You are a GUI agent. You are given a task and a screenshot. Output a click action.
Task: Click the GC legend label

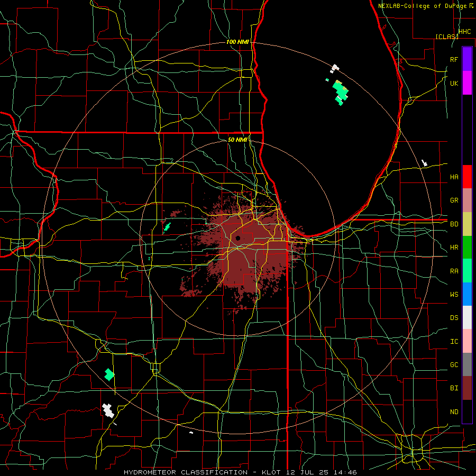454,365
